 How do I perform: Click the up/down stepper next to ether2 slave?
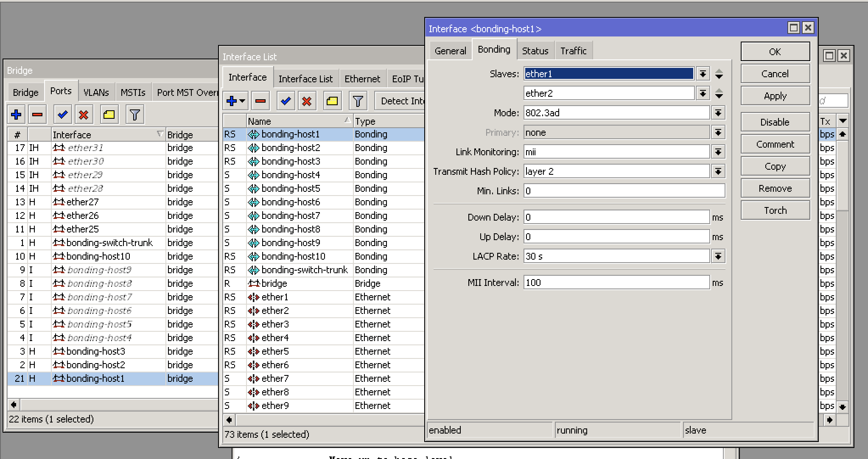[719, 93]
